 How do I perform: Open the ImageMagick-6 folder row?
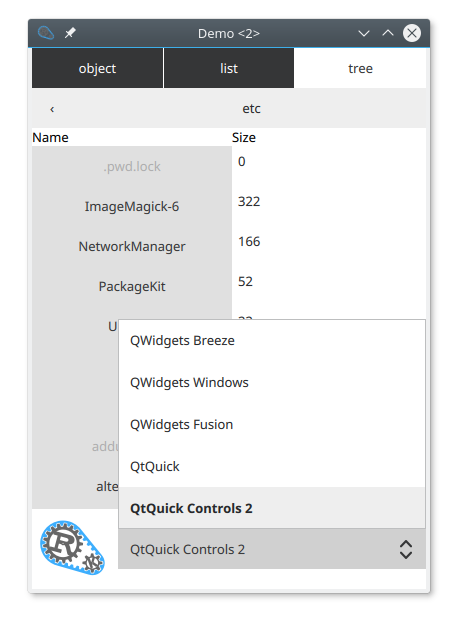(x=132, y=206)
